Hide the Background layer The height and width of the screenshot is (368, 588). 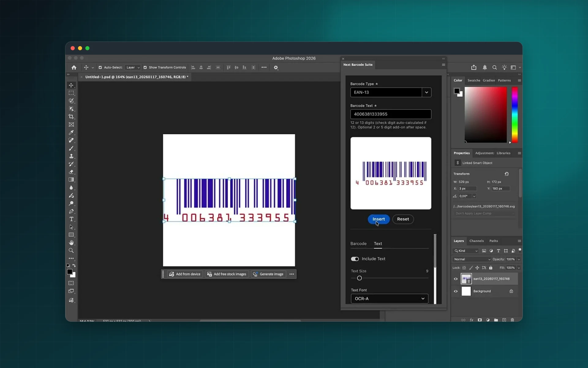tap(456, 291)
